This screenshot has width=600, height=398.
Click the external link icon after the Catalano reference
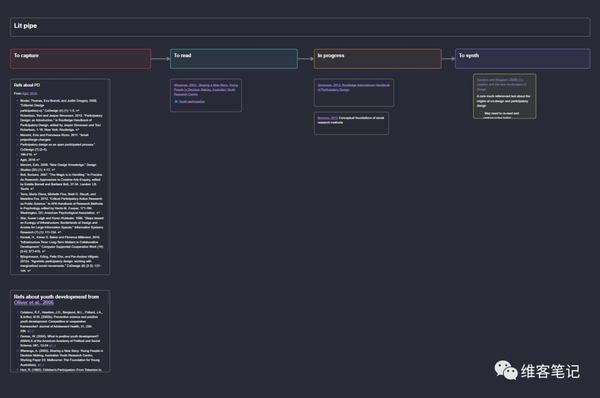tap(30, 331)
